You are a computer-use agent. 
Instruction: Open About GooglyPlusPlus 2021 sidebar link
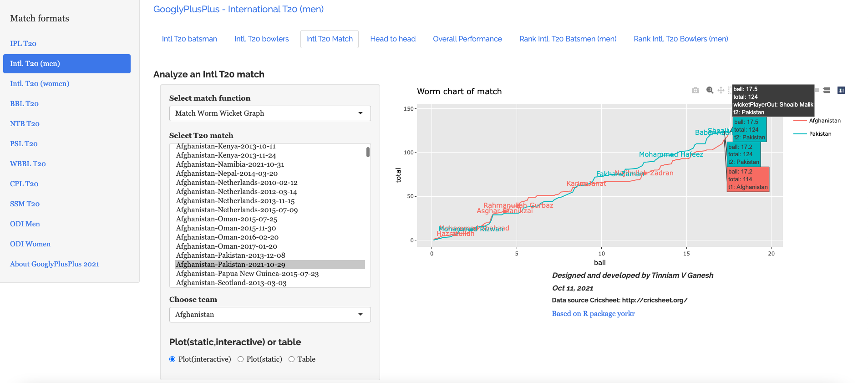click(x=55, y=264)
